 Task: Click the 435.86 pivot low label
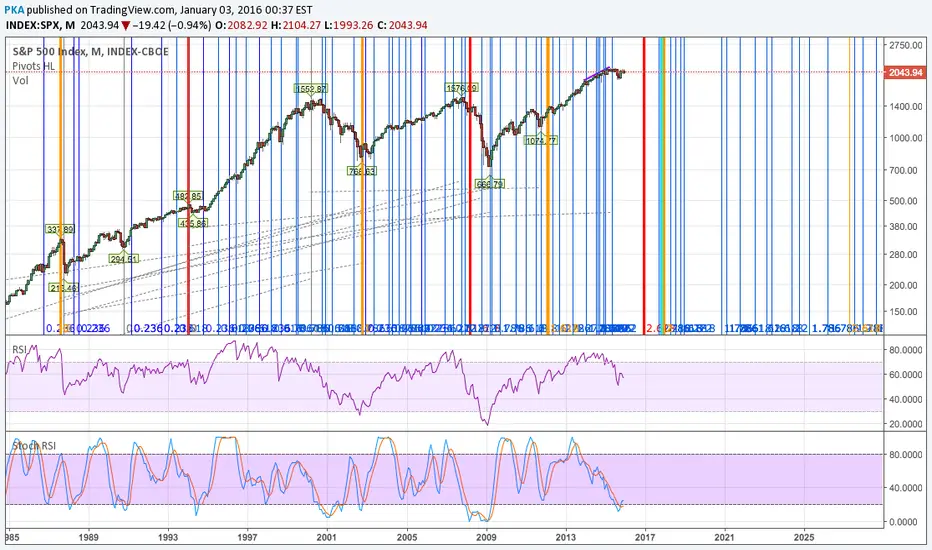coord(193,224)
